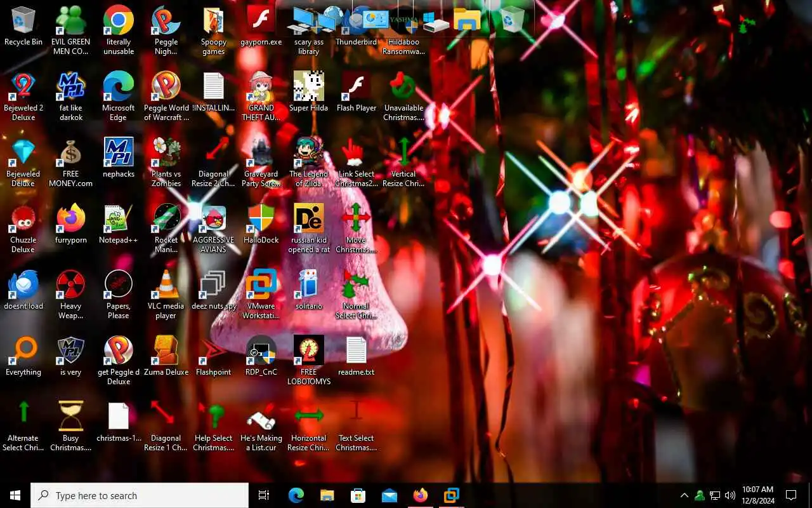Launch GRAND THEFT AU... desktop icon

point(261,97)
